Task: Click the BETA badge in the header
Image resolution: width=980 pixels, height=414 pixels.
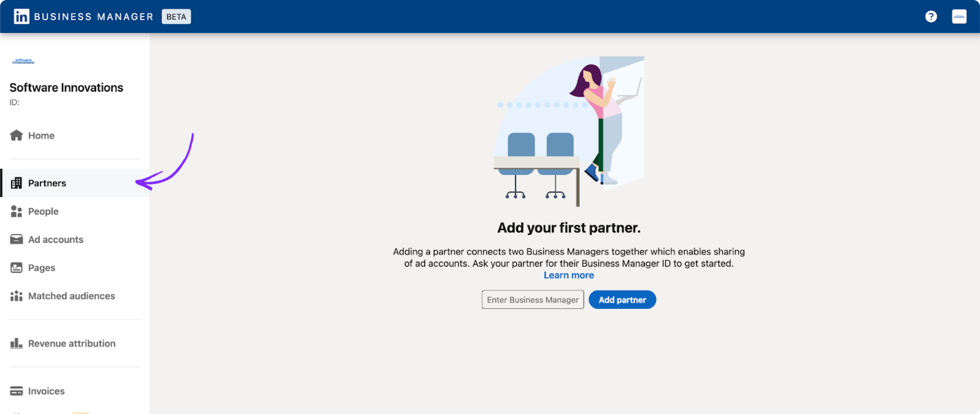Action: [176, 16]
